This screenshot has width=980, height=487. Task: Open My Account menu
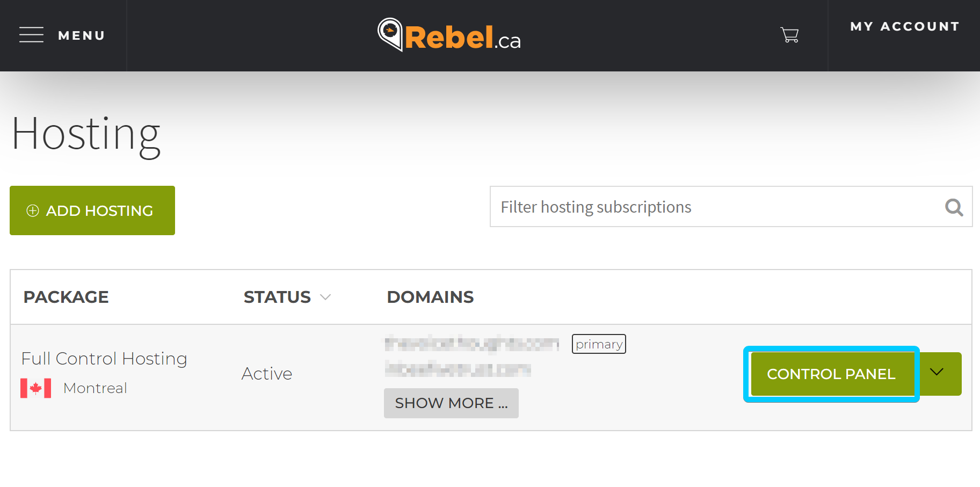click(x=905, y=26)
